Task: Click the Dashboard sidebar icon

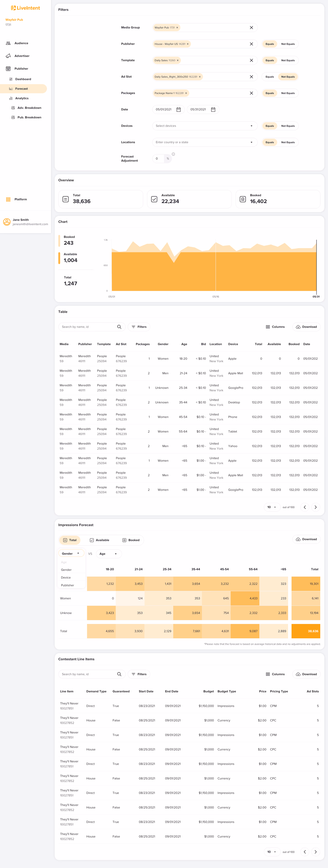Action: (x=11, y=79)
